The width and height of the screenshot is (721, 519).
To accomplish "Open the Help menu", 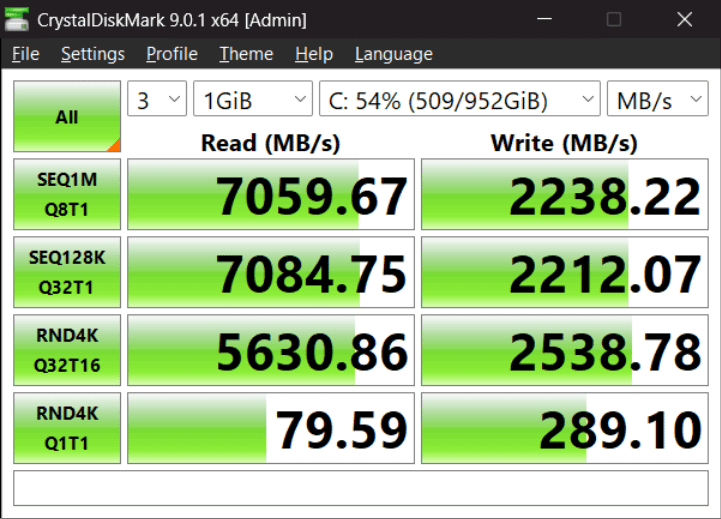I will coord(314,54).
